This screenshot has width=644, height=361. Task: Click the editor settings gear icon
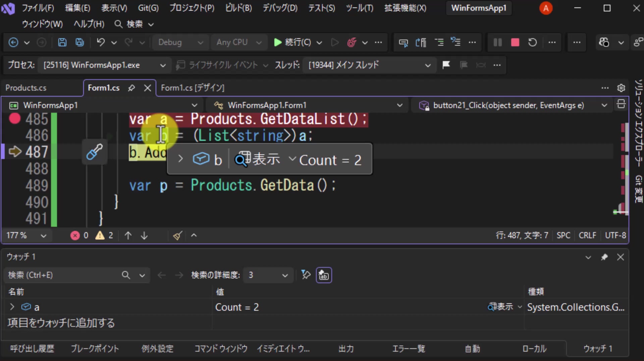coord(621,88)
